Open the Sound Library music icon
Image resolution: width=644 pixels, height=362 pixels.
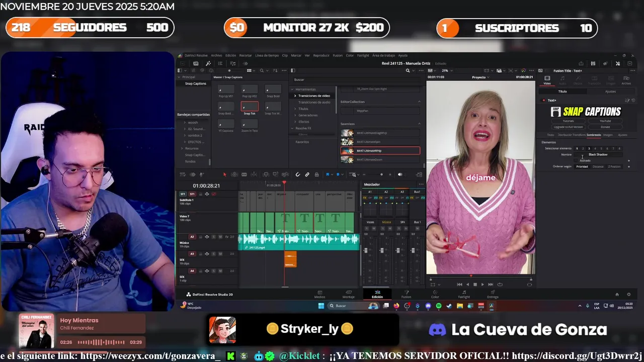point(232,63)
